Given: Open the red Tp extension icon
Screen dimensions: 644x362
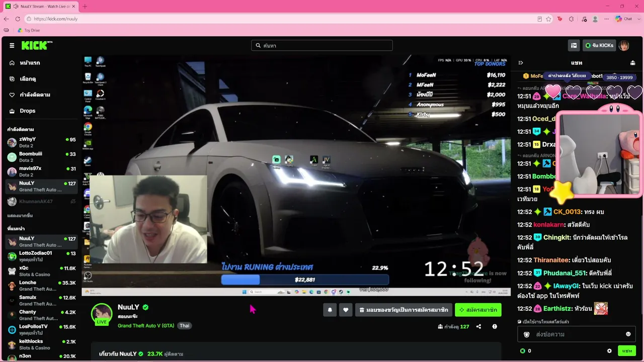Looking at the screenshot, I should tap(559, 19).
